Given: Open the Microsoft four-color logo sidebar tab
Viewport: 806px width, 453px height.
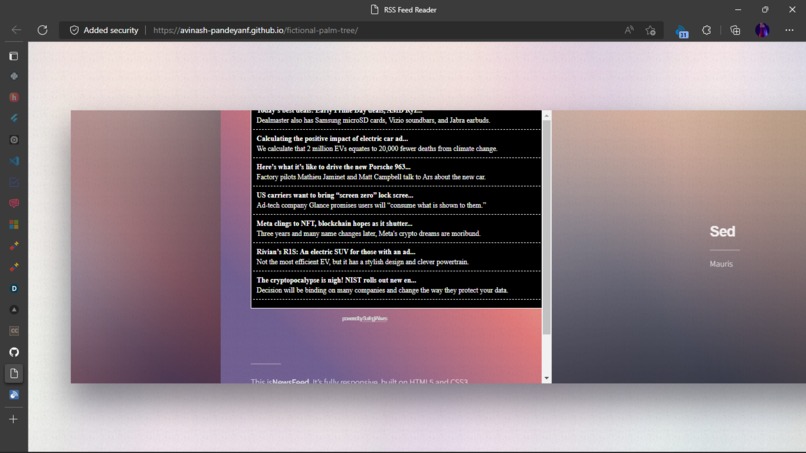Looking at the screenshot, I should coord(14,225).
